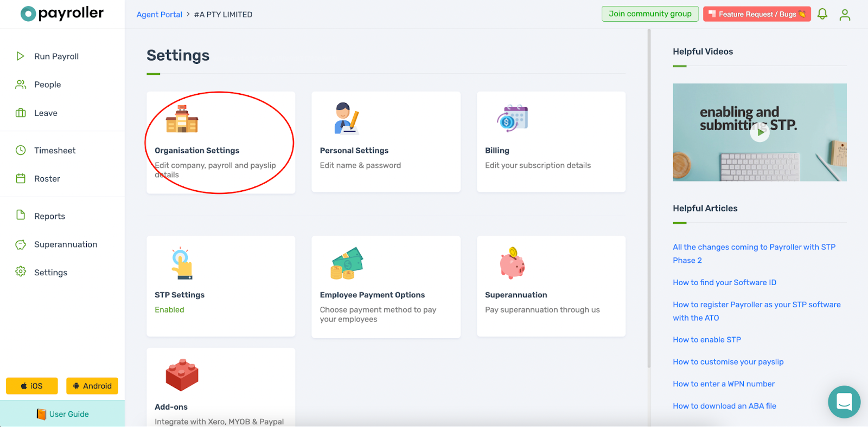Click the Superannuation pink piggy bank card icon
The height and width of the screenshot is (427, 868).
tap(512, 263)
